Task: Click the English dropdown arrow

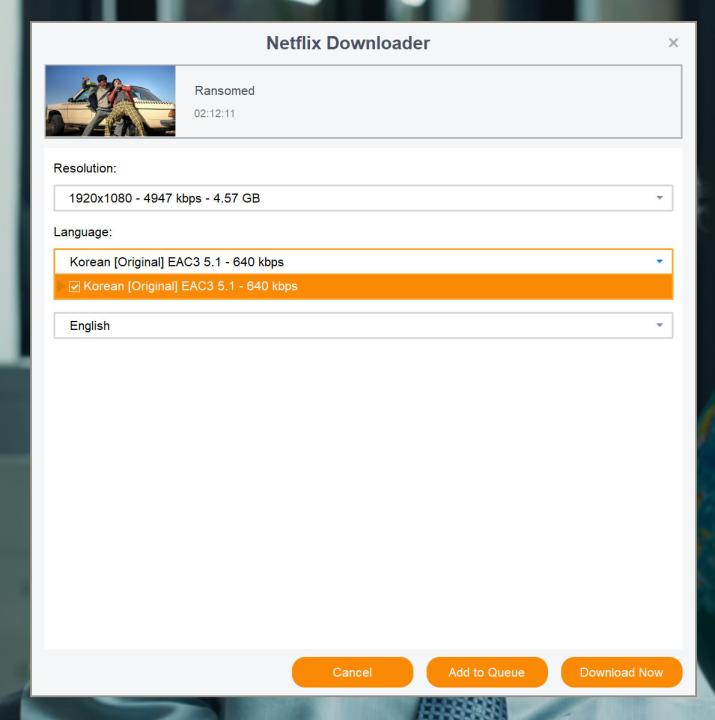Action: tap(659, 325)
